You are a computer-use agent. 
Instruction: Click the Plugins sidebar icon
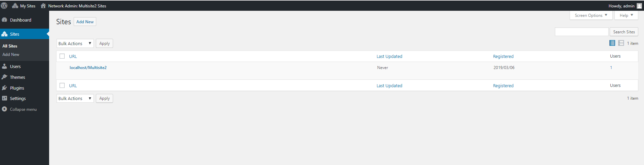coord(4,88)
